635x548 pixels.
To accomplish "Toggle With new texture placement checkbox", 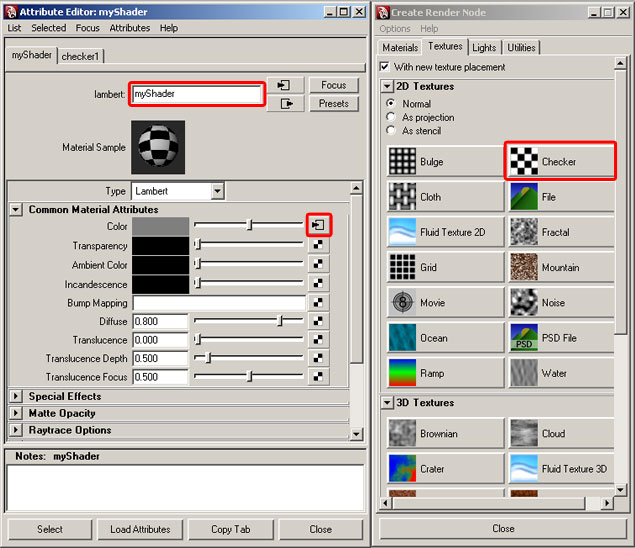I will [385, 67].
